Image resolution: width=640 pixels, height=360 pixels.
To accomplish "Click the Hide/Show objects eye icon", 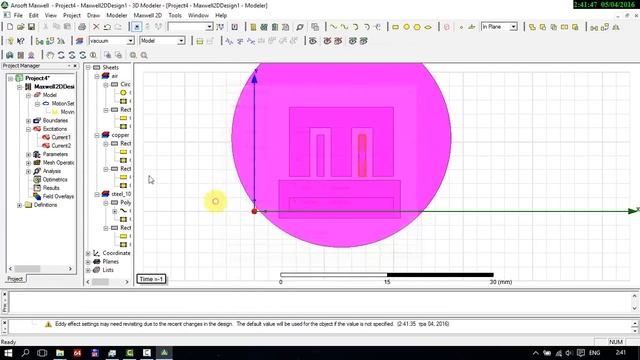I will 313,41.
